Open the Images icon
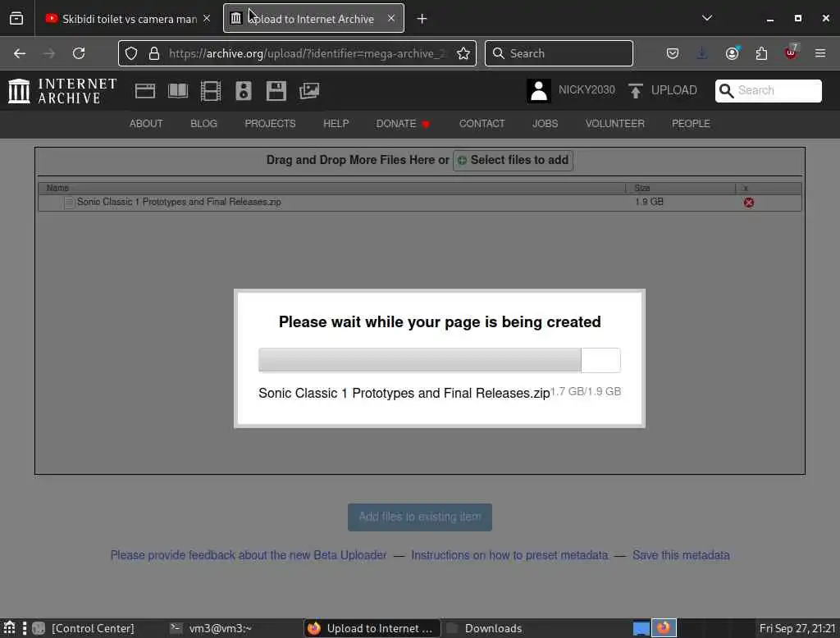The width and height of the screenshot is (840, 638). point(309,91)
